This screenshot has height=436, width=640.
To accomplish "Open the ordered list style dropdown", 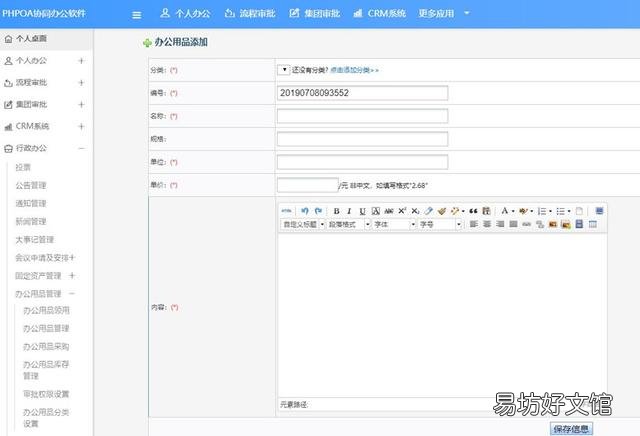I will pyautogui.click(x=550, y=211).
